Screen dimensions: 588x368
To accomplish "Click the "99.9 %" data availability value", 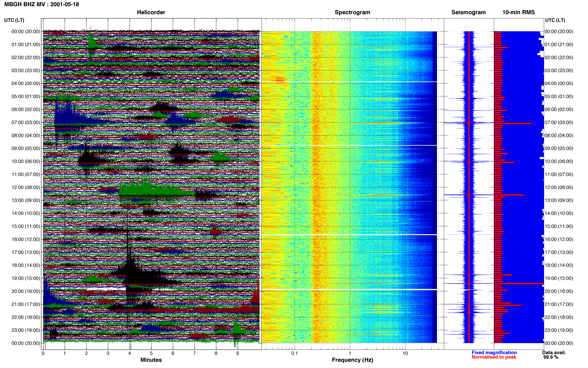I will coord(551,357).
